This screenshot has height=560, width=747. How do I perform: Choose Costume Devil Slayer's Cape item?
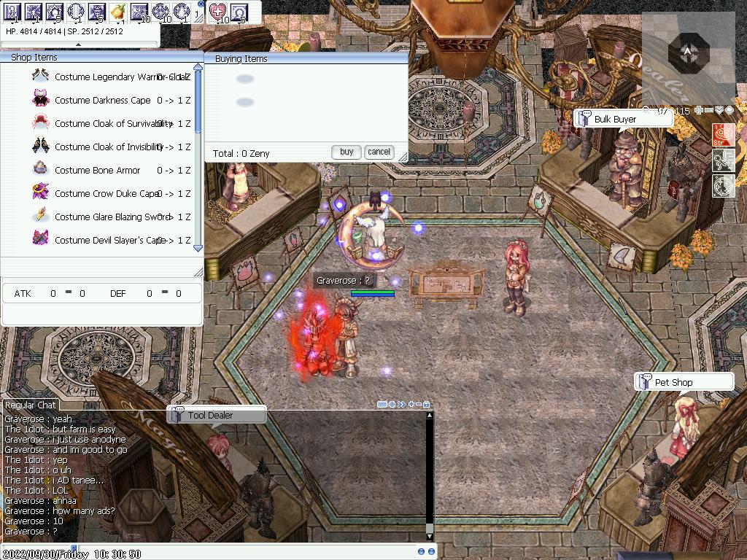109,241
